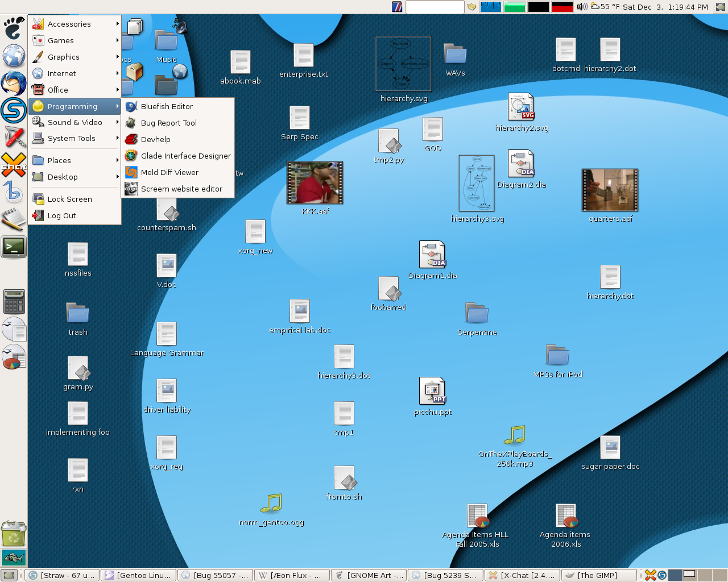Choose Glade Interface Designer menu entry
728x582 pixels.
click(185, 156)
